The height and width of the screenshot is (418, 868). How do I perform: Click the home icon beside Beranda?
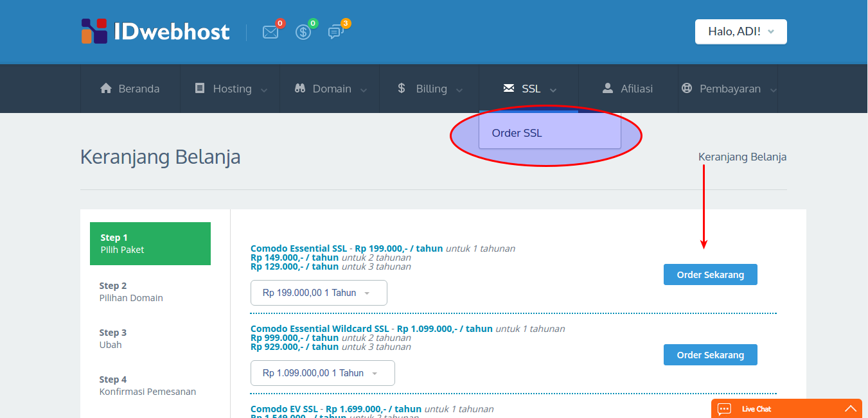click(106, 89)
